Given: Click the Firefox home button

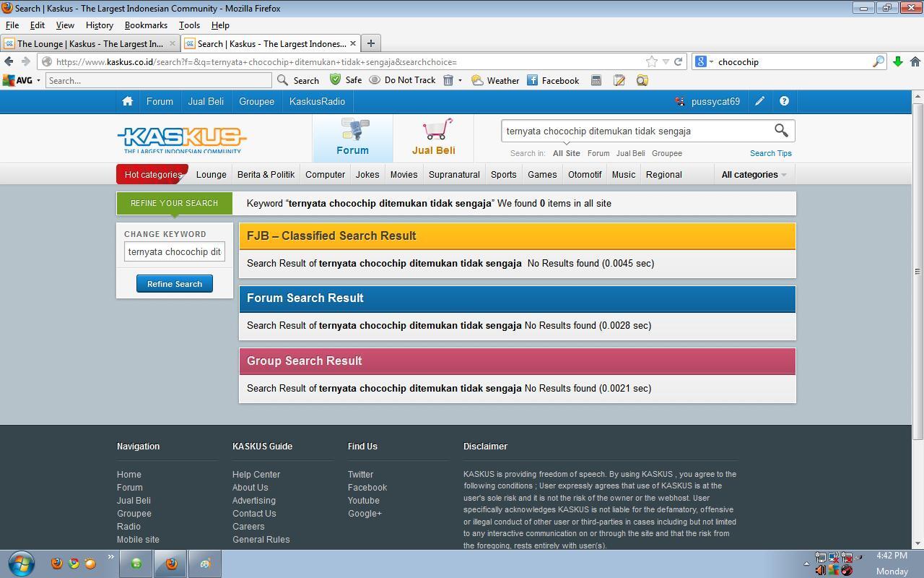Looking at the screenshot, I should coord(915,61).
